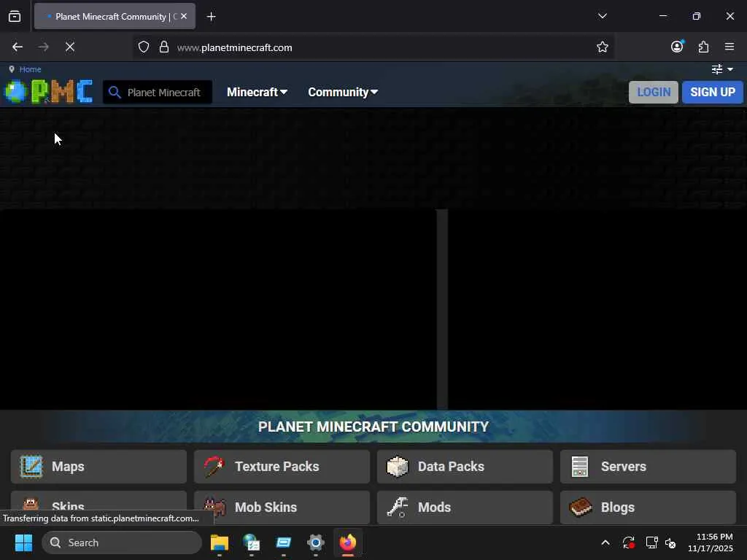Open the Mods category
Screen dimensions: 747x560
coord(465,507)
